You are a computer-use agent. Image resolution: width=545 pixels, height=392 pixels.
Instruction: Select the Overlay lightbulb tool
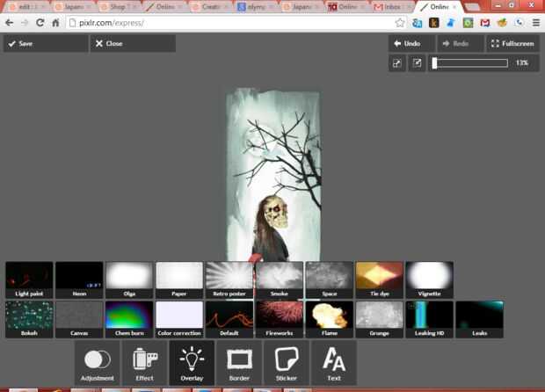pyautogui.click(x=192, y=363)
